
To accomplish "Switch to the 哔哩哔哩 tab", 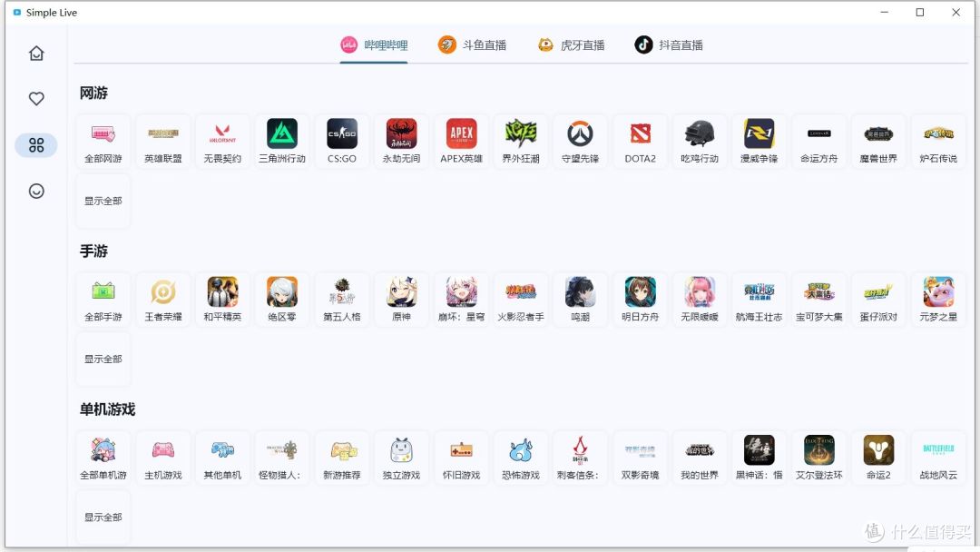I will pyautogui.click(x=374, y=45).
